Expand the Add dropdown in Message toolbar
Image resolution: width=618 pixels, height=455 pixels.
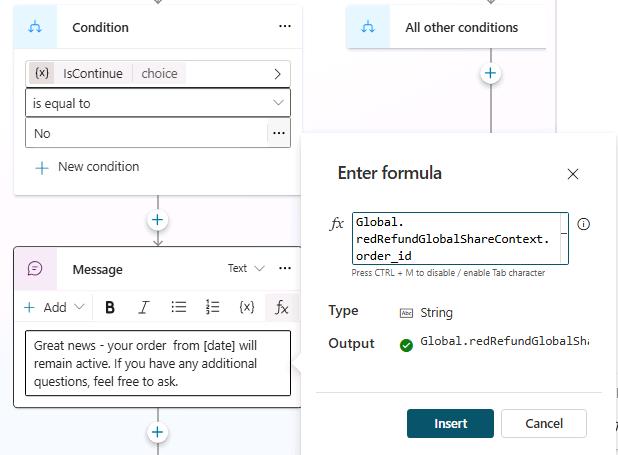[x=54, y=307]
